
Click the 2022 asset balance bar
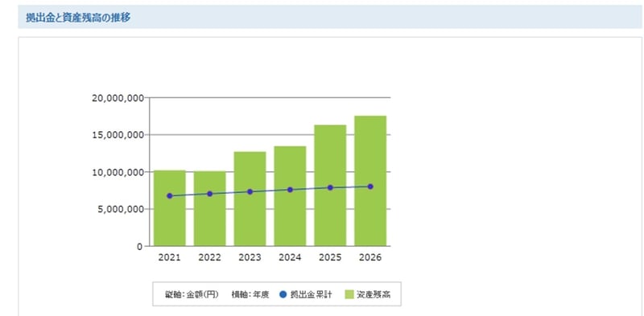click(210, 208)
